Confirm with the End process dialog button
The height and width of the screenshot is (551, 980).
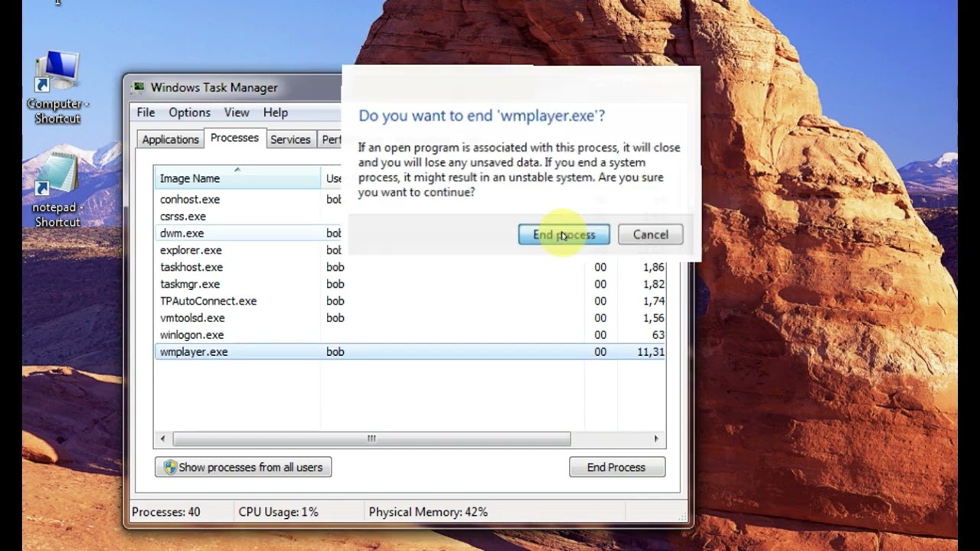(563, 235)
